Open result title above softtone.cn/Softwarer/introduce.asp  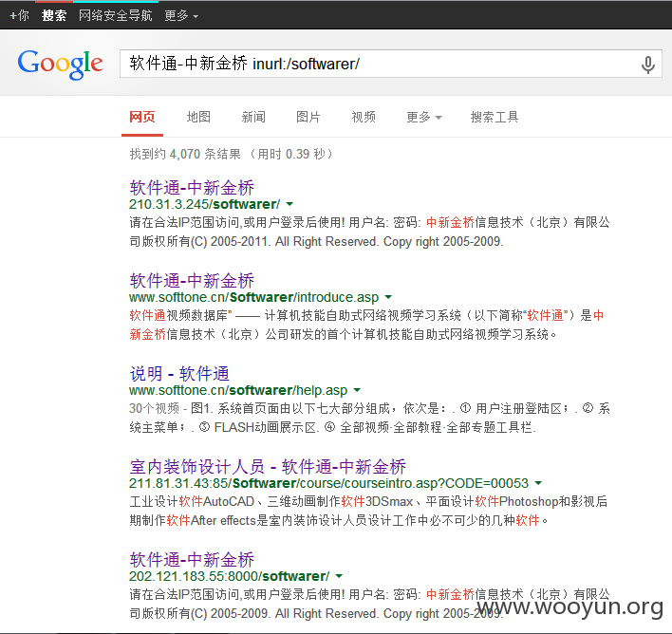(192, 281)
